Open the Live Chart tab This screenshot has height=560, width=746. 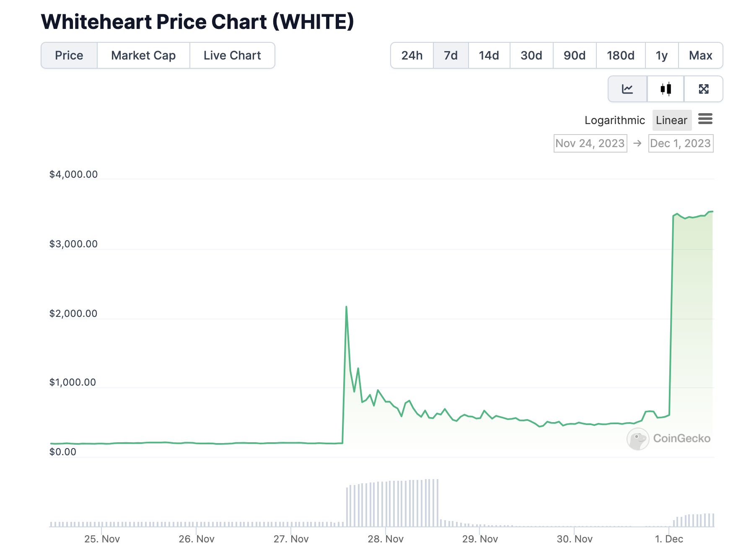232,55
